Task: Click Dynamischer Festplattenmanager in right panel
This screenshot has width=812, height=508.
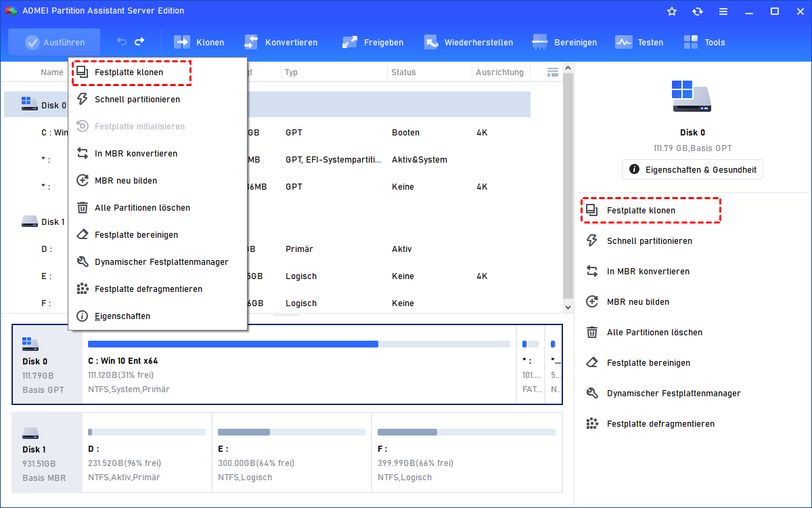Action: (663, 394)
